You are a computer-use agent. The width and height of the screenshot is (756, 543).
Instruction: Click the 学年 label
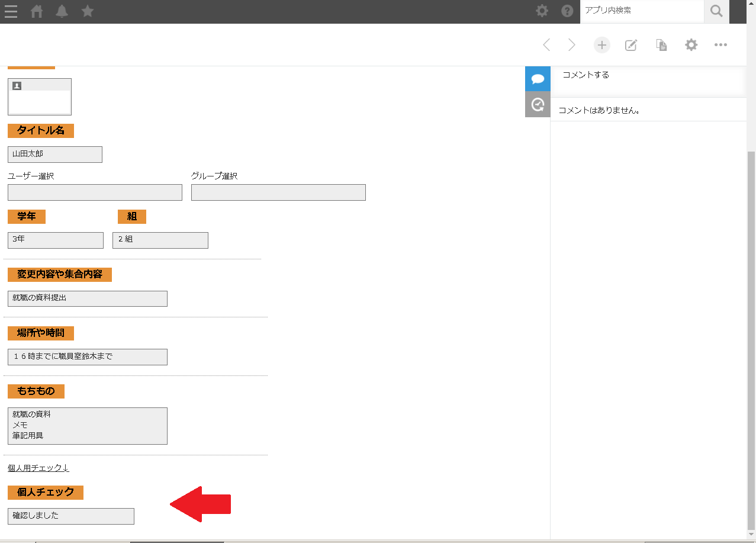click(x=27, y=217)
